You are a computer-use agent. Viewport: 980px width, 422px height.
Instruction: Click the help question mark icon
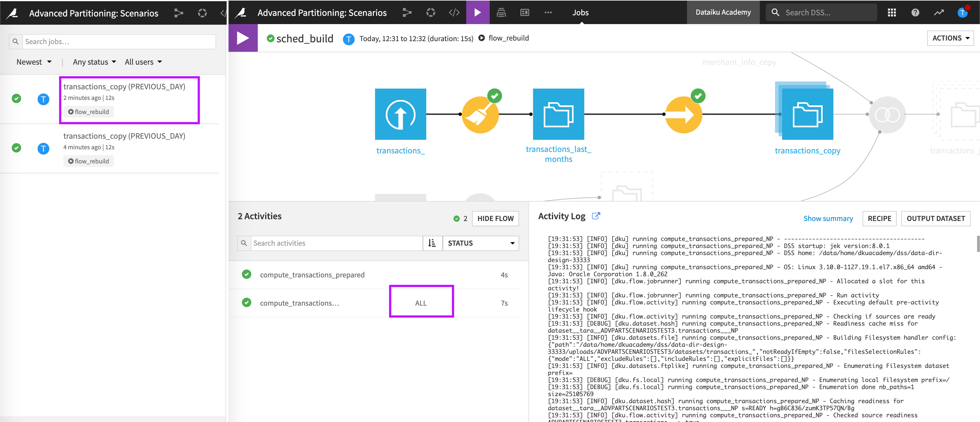[x=915, y=13]
